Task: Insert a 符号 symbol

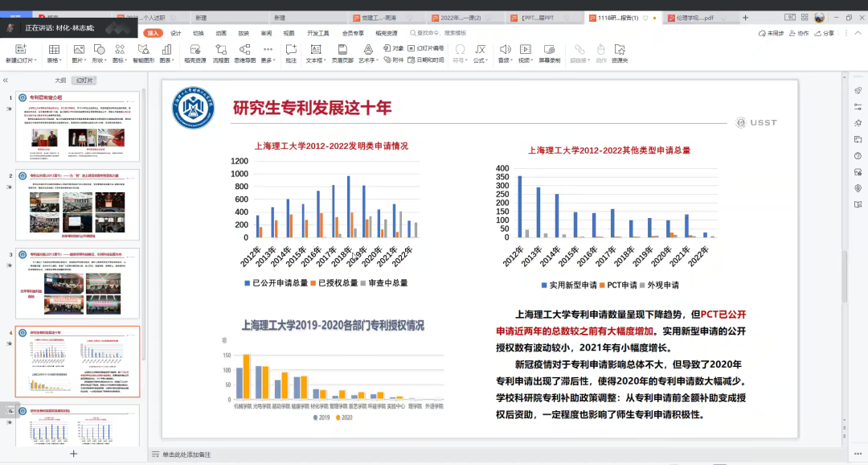Action: [460, 54]
